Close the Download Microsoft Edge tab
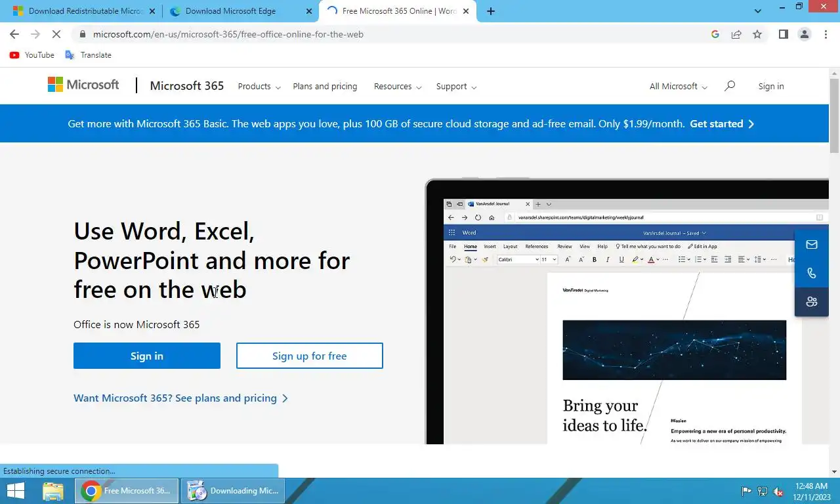This screenshot has height=504, width=840. point(309,11)
